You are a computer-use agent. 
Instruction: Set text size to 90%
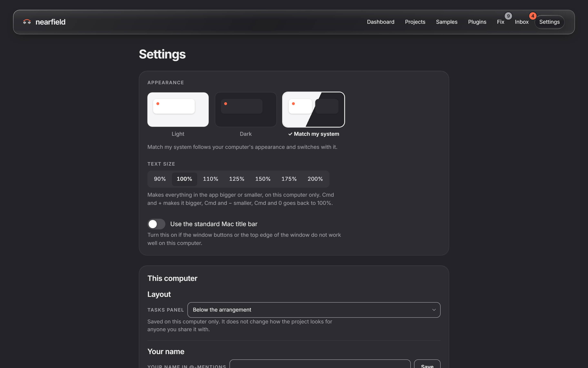(160, 179)
